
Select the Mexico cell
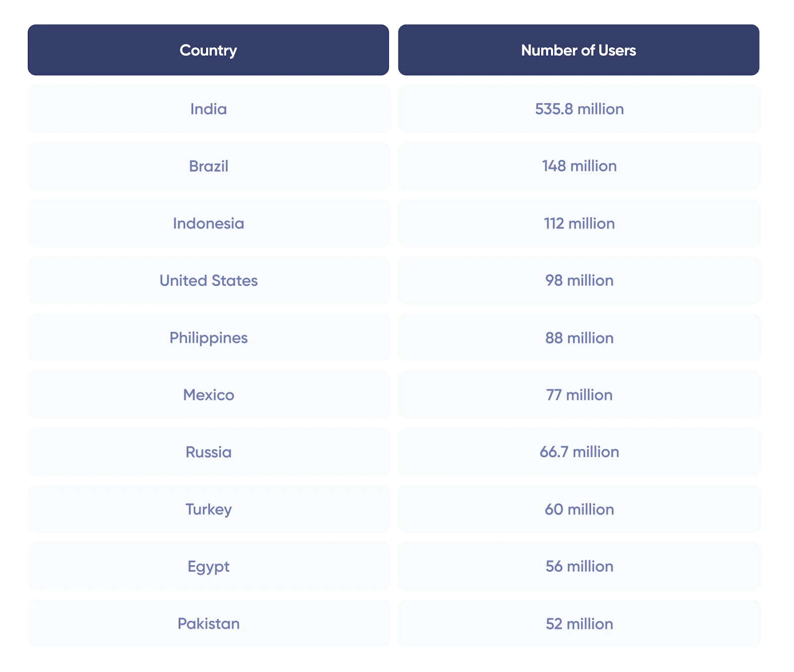208,395
